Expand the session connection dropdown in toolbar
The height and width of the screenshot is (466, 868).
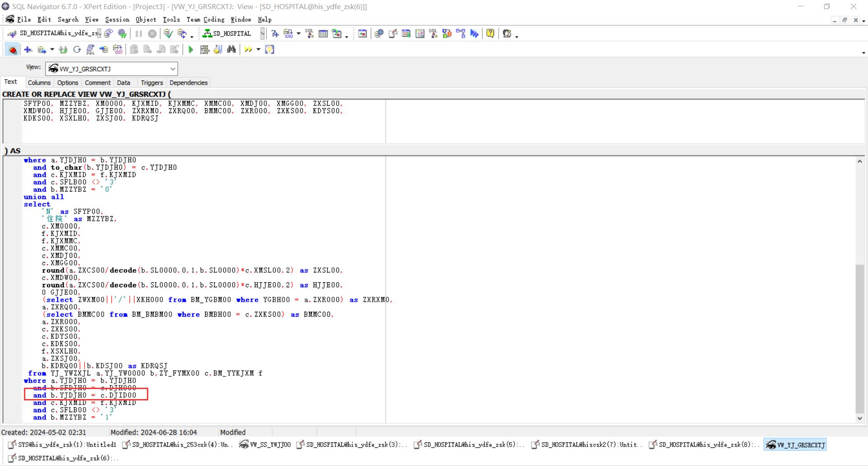tap(99, 33)
